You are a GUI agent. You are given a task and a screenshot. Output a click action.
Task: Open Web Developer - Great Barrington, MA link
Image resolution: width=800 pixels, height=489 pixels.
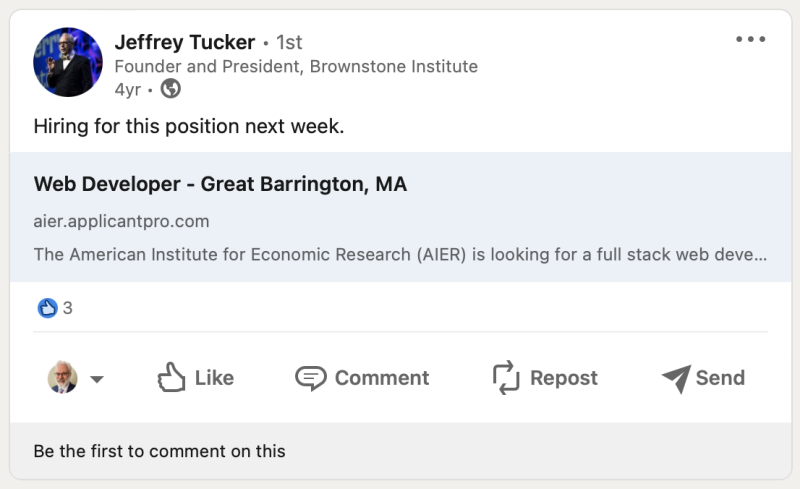coord(220,184)
